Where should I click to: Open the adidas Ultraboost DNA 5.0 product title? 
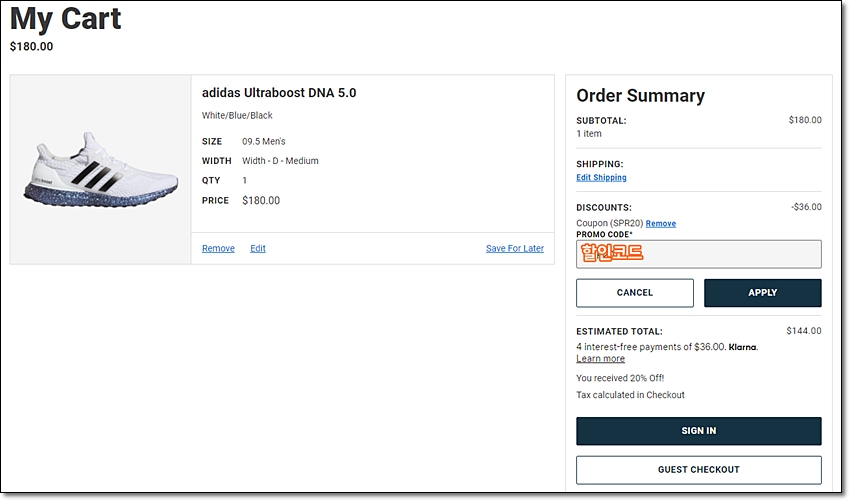tap(279, 93)
